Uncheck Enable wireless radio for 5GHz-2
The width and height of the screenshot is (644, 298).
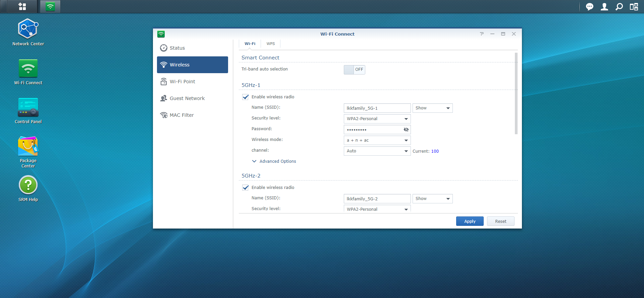[x=246, y=188]
